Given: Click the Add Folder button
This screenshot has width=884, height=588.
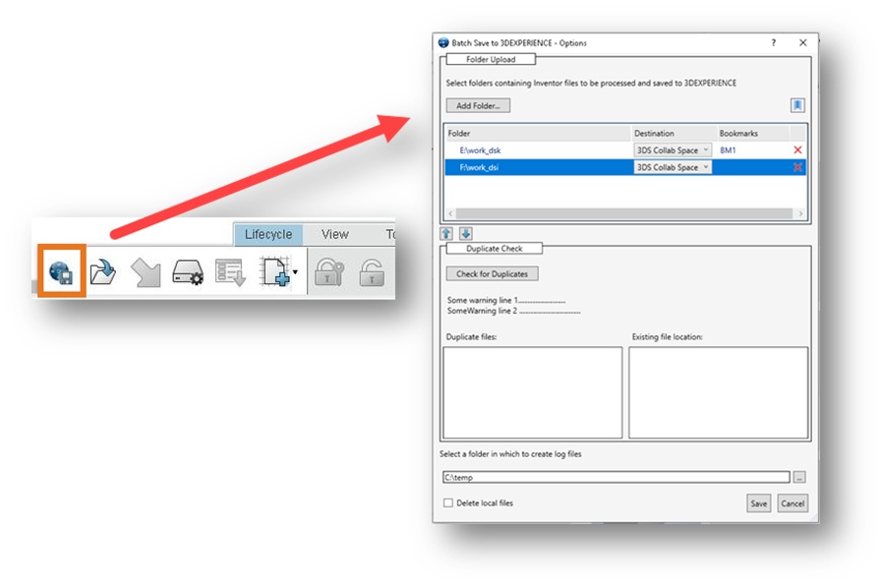Looking at the screenshot, I should (x=478, y=105).
